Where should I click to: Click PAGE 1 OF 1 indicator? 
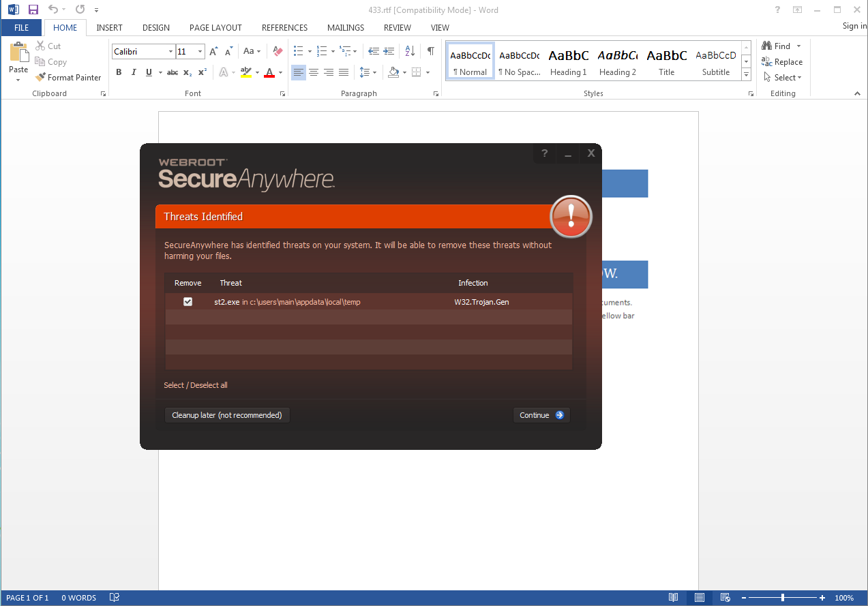[27, 598]
